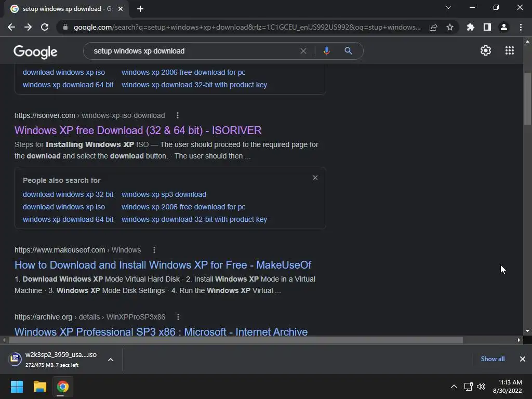
Task: Close the 'setup windows xp download' tab
Action: pyautogui.click(x=121, y=9)
